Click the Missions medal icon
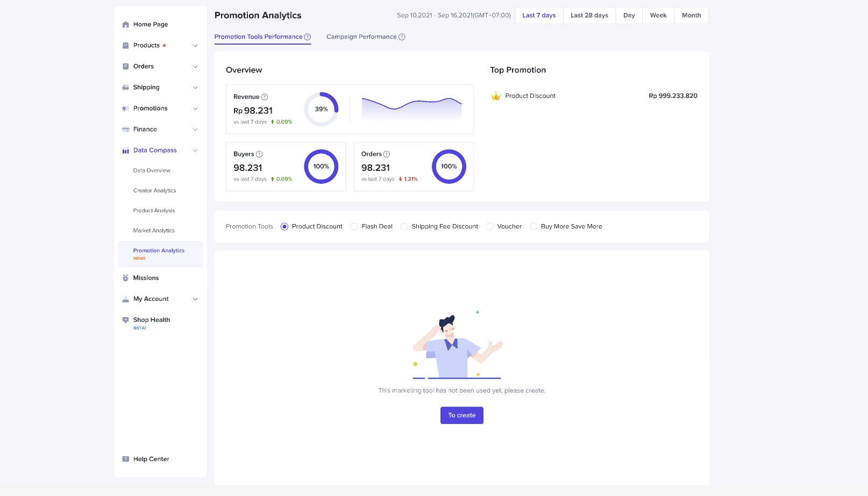868x496 pixels. click(x=125, y=278)
